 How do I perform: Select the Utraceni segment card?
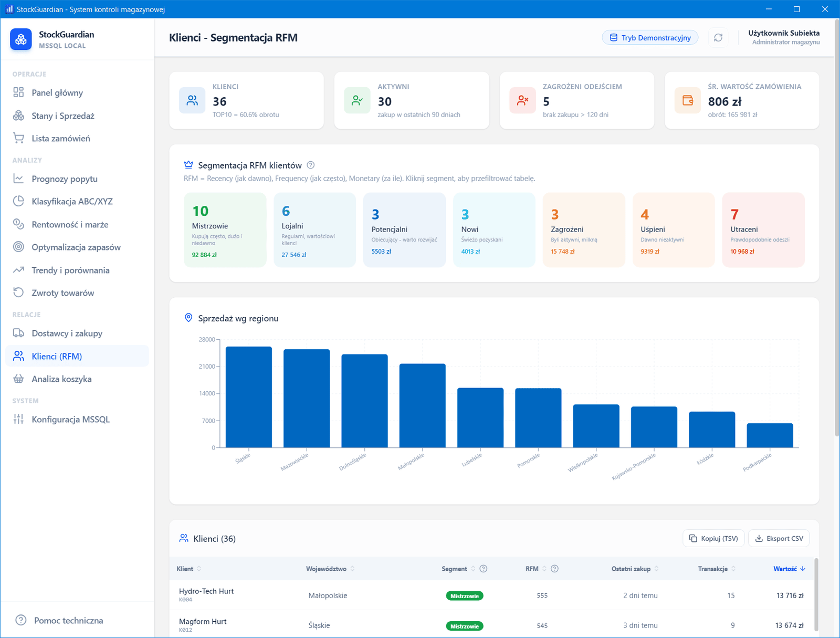pos(763,230)
